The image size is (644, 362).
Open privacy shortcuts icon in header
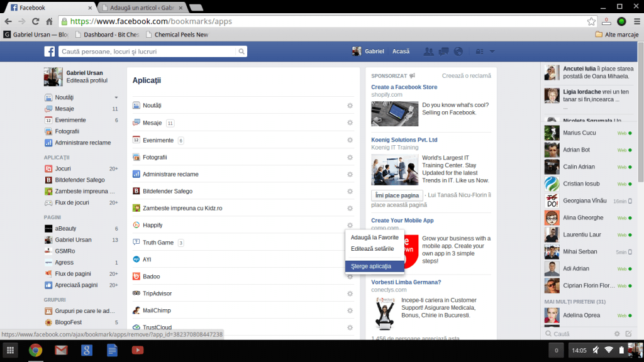(479, 52)
